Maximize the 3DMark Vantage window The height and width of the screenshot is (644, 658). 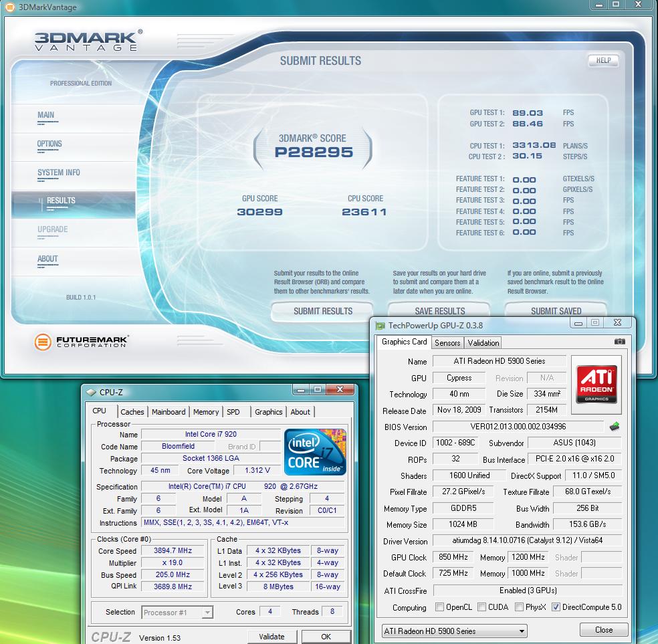616,5
